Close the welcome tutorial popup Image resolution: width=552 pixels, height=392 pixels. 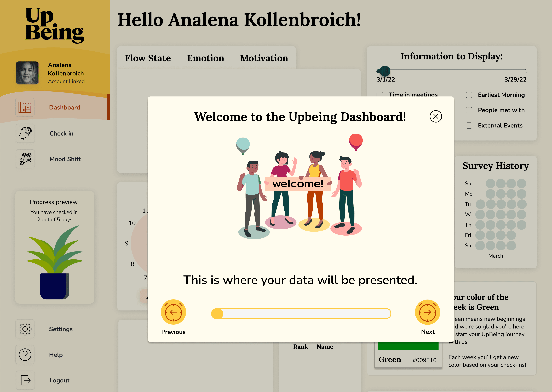436,117
